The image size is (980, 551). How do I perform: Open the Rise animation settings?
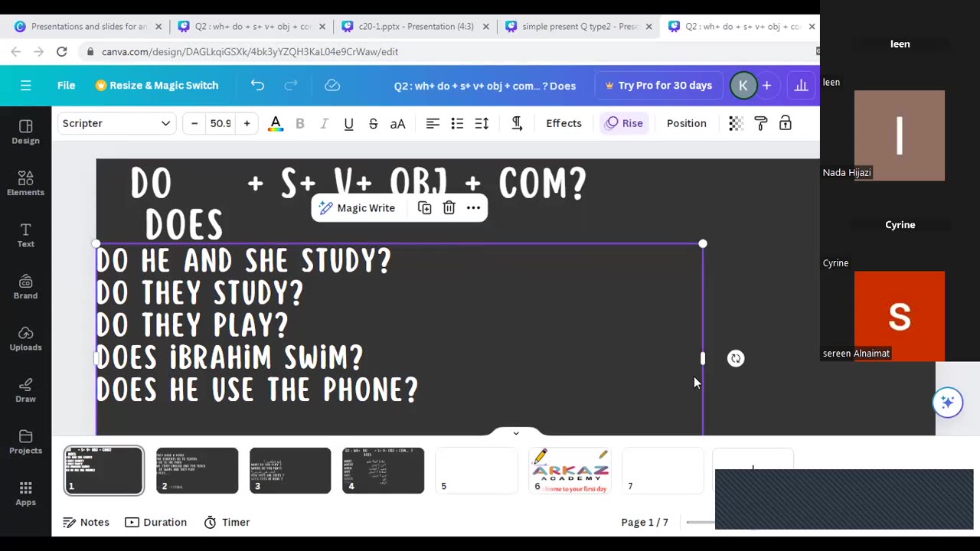(x=624, y=123)
